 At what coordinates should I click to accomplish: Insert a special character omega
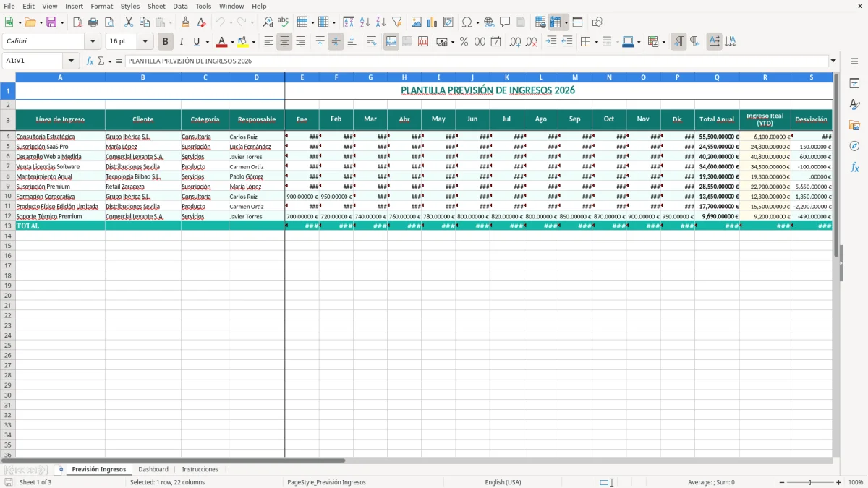coord(467,22)
